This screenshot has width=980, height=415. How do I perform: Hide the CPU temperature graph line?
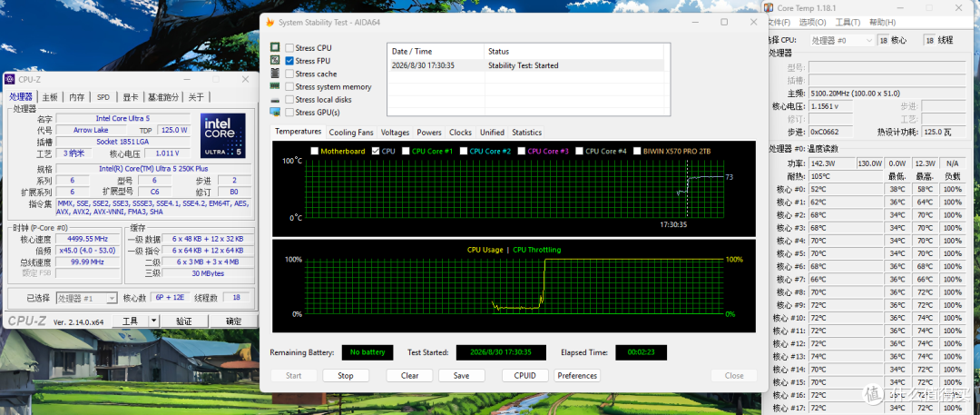376,151
